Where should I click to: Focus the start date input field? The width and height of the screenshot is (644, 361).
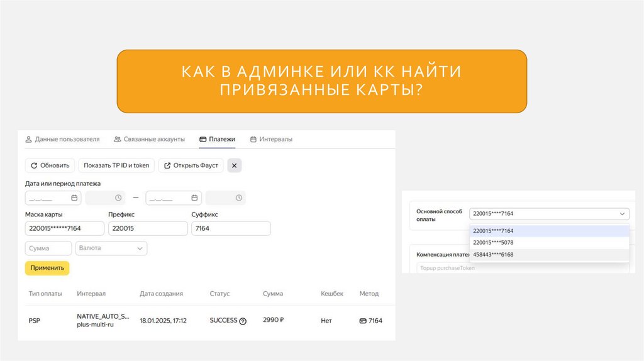coord(53,198)
